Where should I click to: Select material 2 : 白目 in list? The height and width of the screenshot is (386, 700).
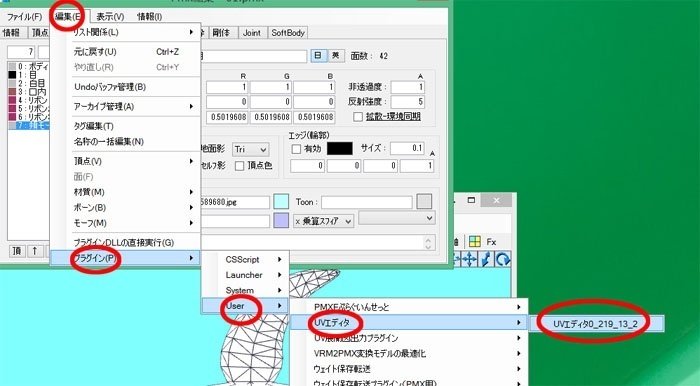[27, 83]
